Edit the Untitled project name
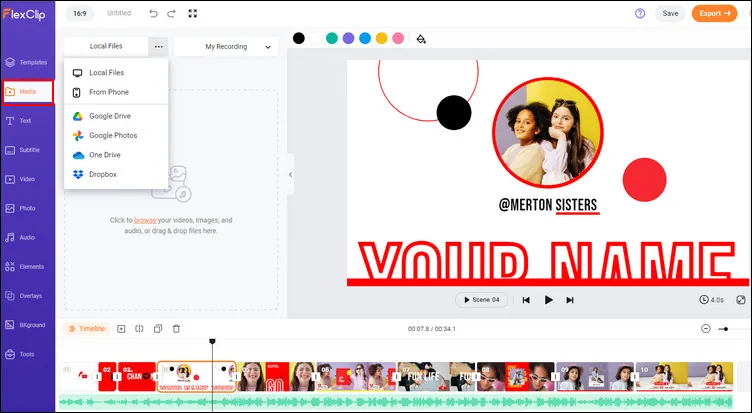Image resolution: width=752 pixels, height=413 pixels. 119,13
